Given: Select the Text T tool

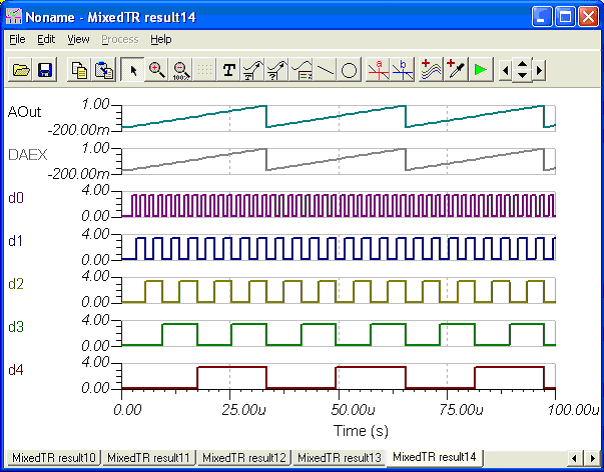Looking at the screenshot, I should (x=229, y=70).
